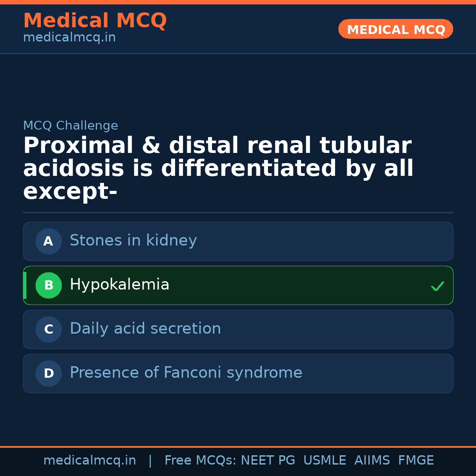Open medicalmcq.in link under header title
The image size is (476, 476).
click(69, 38)
